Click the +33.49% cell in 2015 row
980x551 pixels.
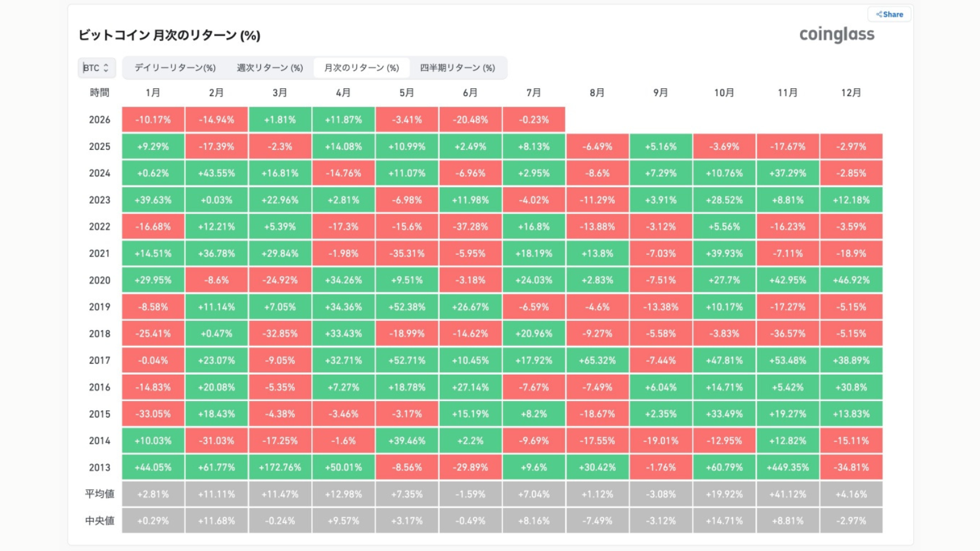(725, 414)
